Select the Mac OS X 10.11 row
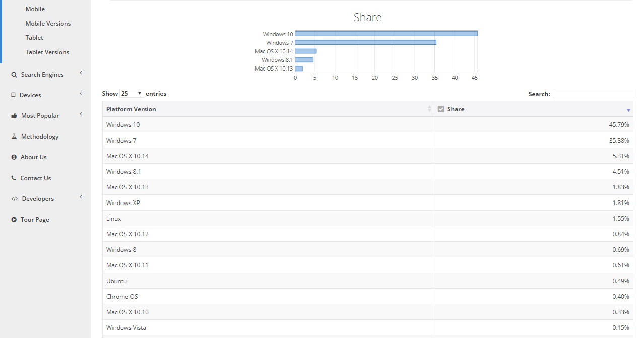 point(368,265)
